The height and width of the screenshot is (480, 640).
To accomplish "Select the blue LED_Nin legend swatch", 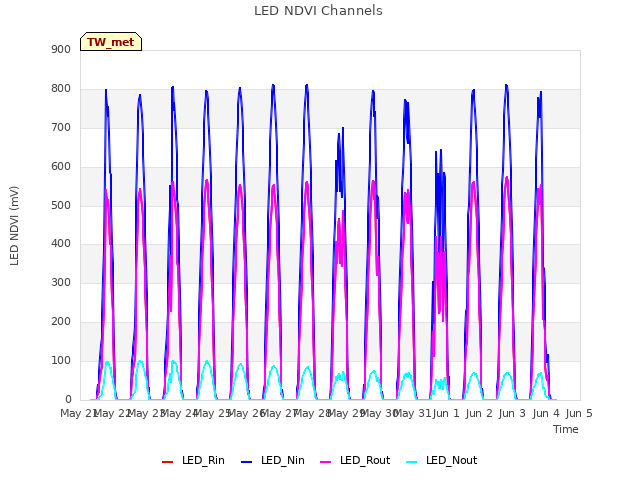I will (247, 462).
